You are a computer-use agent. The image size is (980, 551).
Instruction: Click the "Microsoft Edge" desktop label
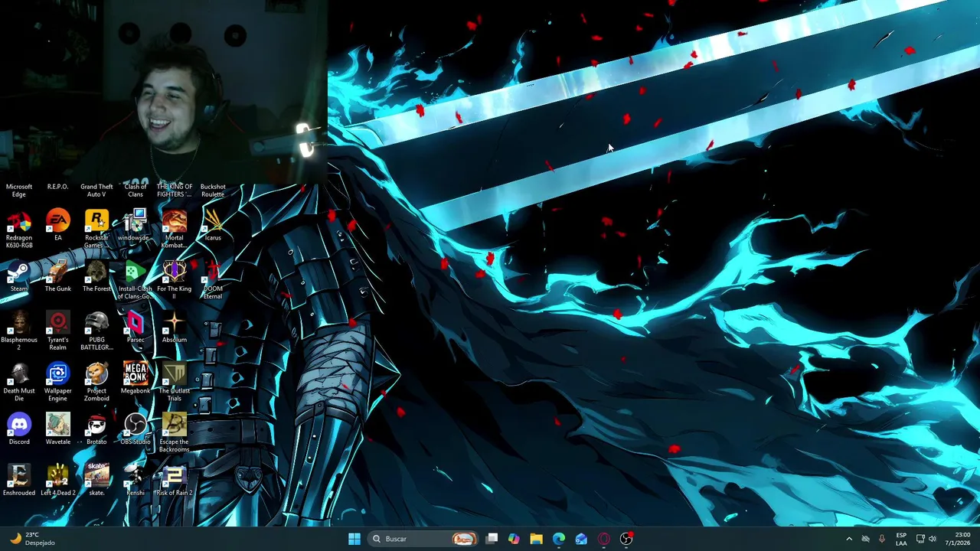click(19, 191)
